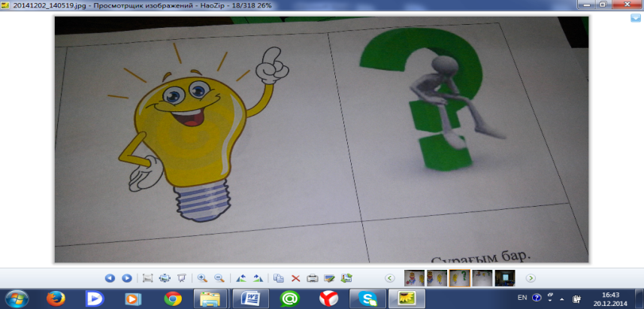Viewport: 644px width, 309px height.
Task: Zoom out of the image
Action: click(219, 278)
